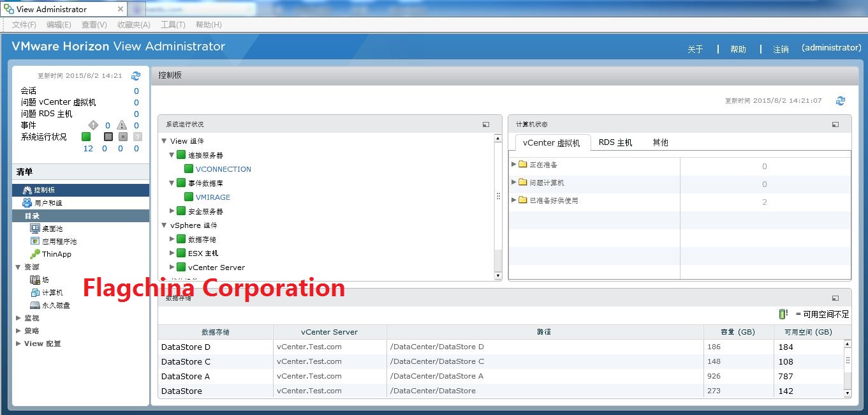Click the 正在准备 folder icon
The width and height of the screenshot is (868, 415).
pyautogui.click(x=523, y=164)
